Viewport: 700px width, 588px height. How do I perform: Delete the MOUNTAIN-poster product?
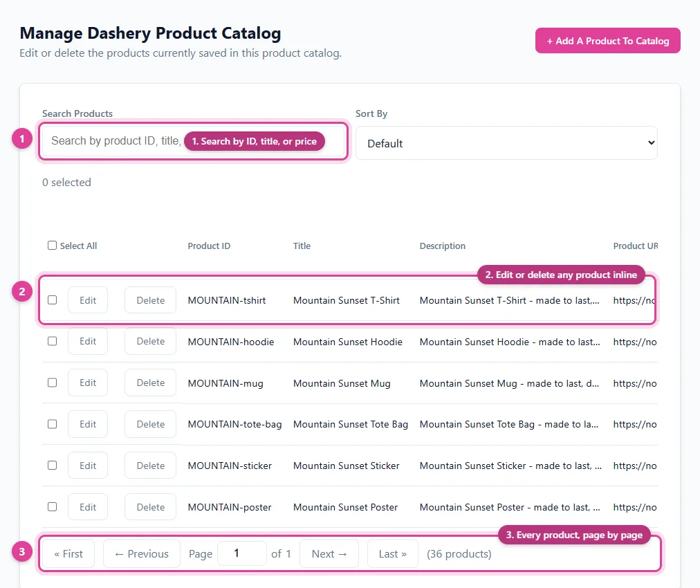(151, 507)
